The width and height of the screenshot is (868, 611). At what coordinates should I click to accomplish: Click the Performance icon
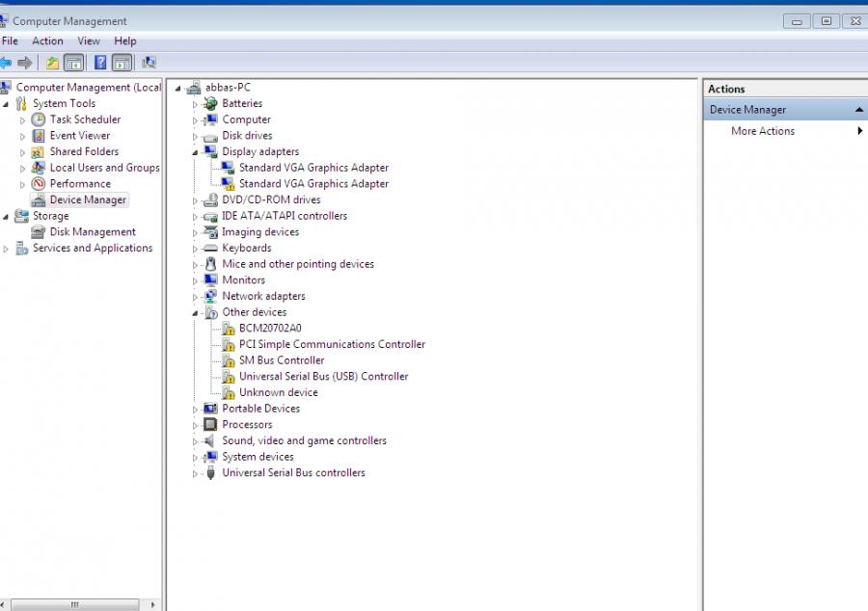[39, 183]
